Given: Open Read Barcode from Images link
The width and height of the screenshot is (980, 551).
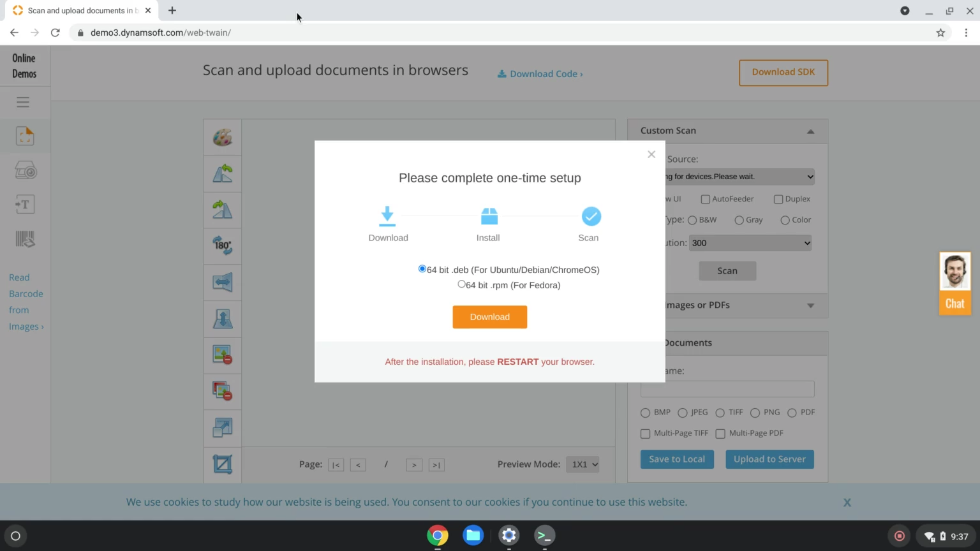Looking at the screenshot, I should [x=26, y=302].
